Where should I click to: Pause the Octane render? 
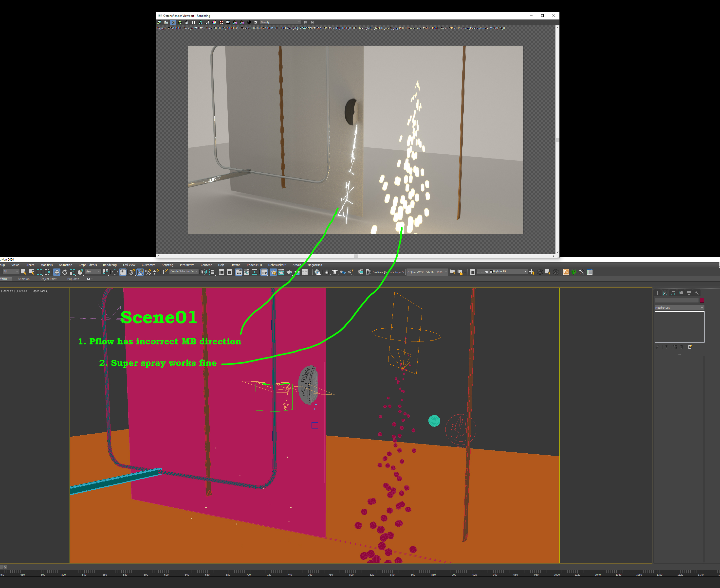[193, 22]
